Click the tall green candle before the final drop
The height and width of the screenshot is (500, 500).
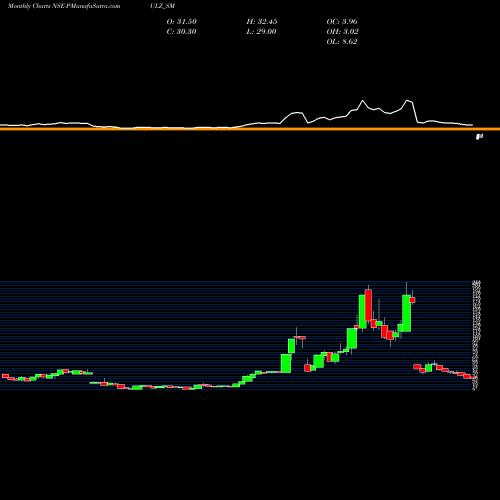[406, 313]
